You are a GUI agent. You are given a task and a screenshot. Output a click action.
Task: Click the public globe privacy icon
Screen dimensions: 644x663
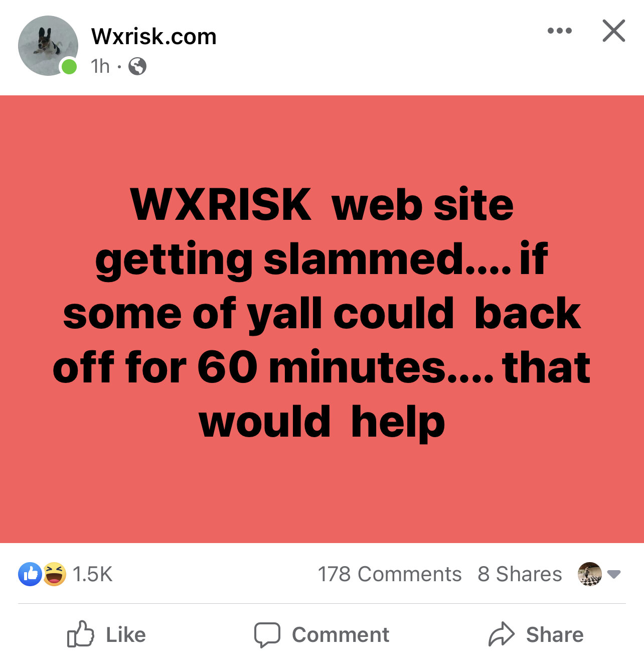(x=137, y=66)
